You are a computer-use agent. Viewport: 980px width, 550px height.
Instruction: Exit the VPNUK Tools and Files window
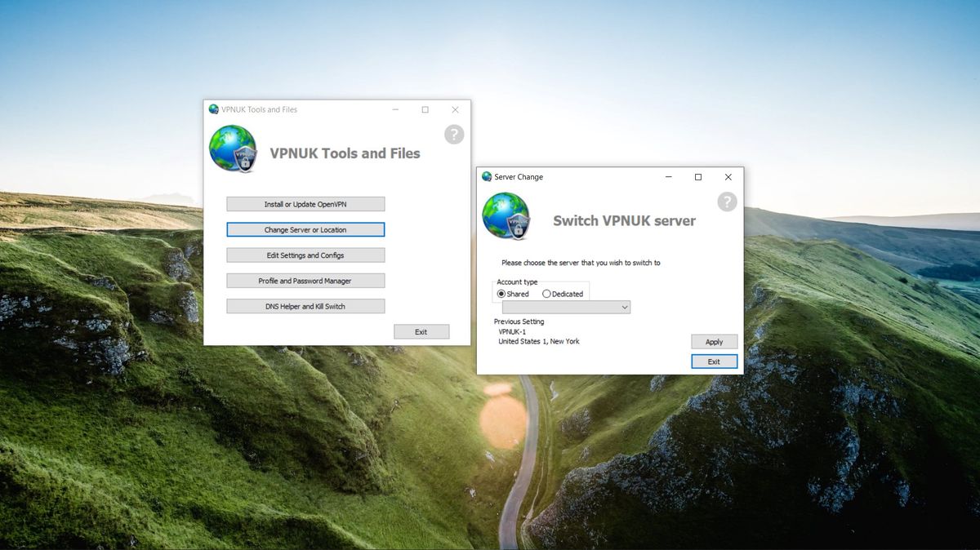(421, 331)
